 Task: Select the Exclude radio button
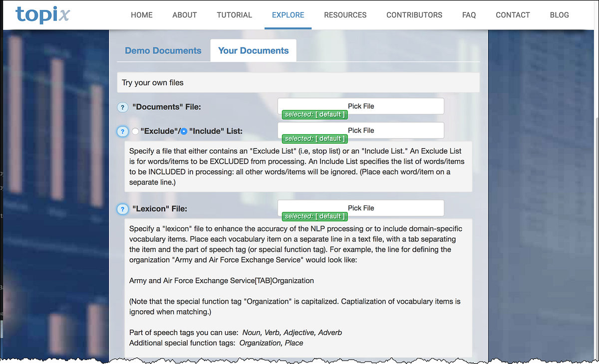[x=135, y=131]
